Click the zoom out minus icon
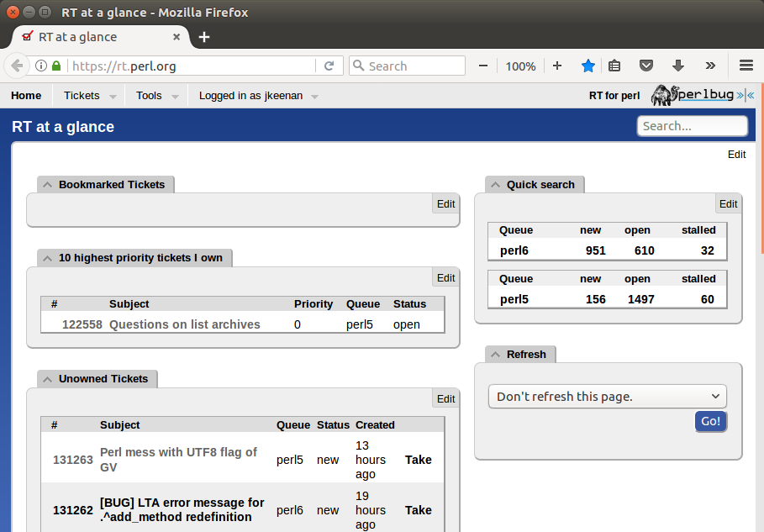Screen dimensions: 764x532 point(483,66)
